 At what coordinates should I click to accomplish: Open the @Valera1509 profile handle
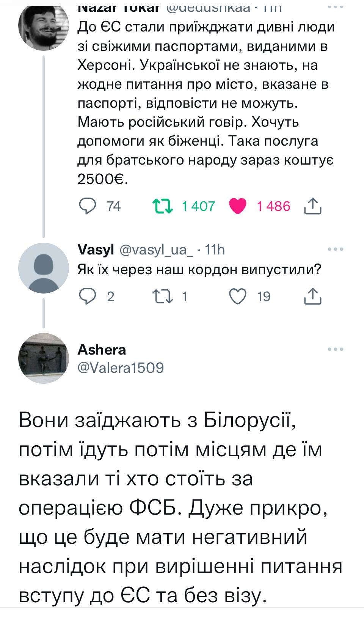click(121, 367)
